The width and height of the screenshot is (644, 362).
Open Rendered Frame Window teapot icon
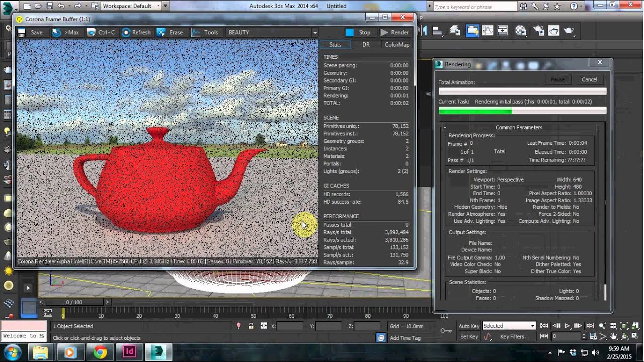(x=553, y=31)
